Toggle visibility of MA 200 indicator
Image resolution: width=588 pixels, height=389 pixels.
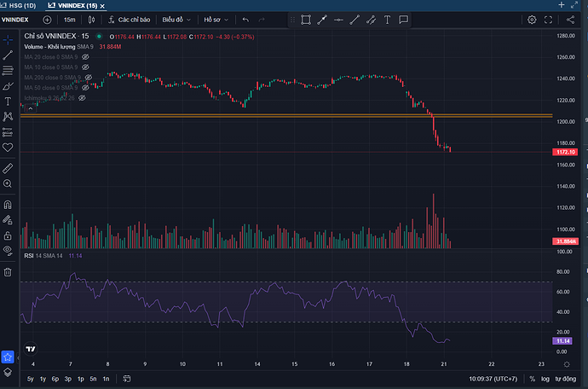87,77
